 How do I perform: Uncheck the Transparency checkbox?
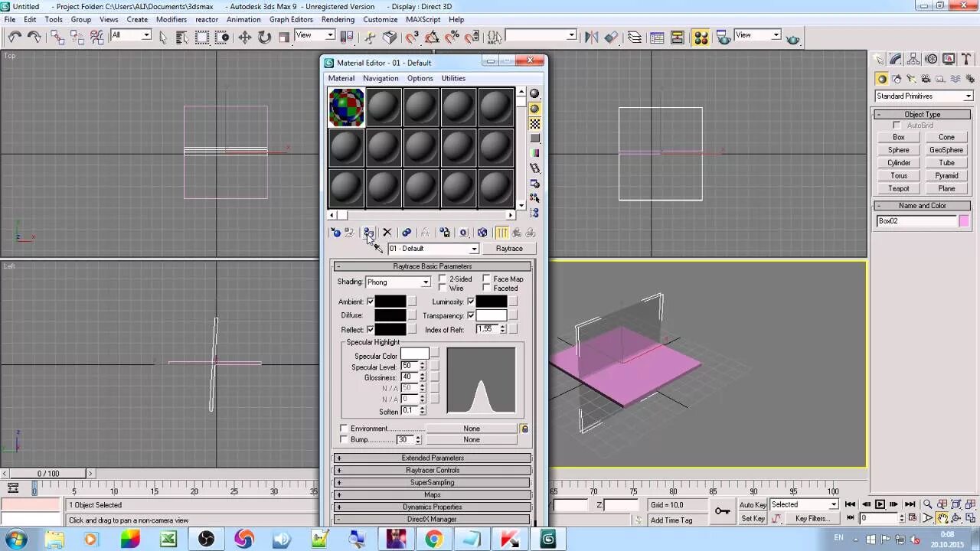coord(471,315)
